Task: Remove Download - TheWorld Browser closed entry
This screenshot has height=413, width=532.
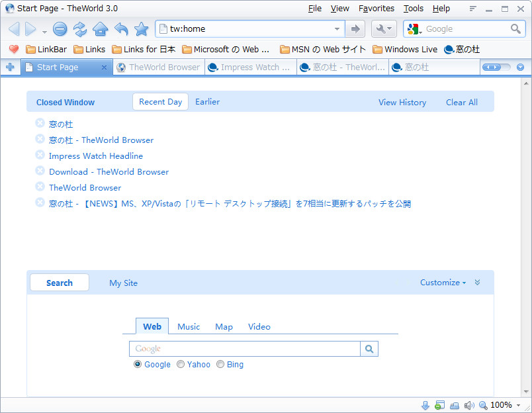Action: [x=40, y=170]
